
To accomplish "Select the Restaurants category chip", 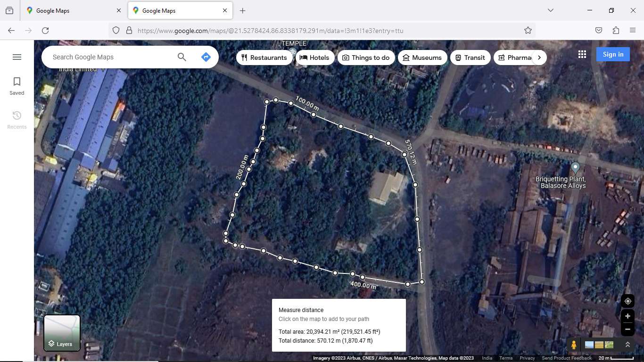I will (264, 58).
